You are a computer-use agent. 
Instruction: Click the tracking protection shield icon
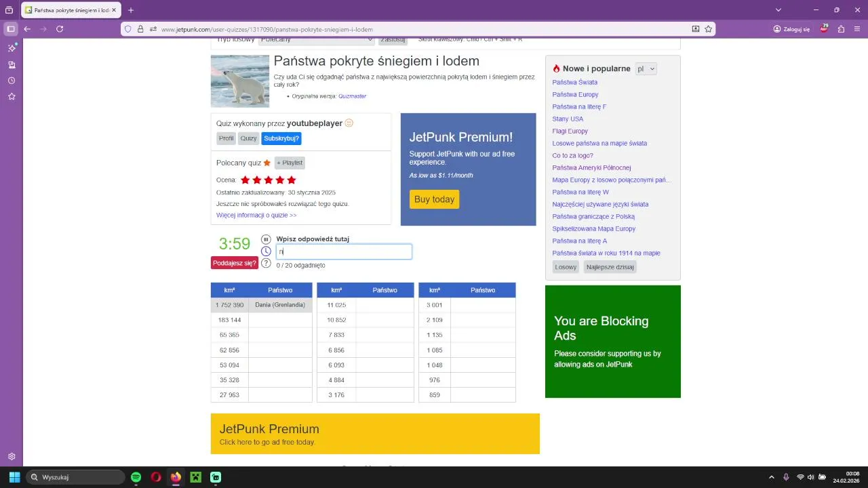(x=127, y=29)
